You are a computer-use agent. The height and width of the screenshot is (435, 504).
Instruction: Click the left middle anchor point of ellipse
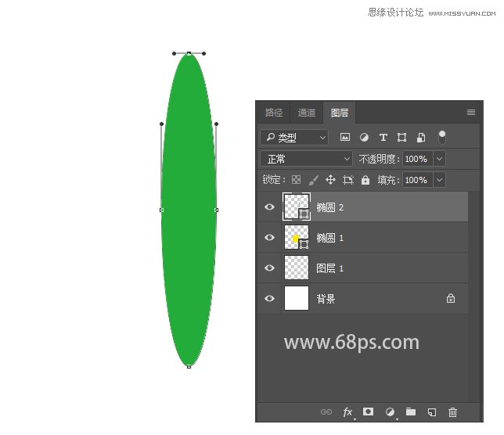(162, 210)
